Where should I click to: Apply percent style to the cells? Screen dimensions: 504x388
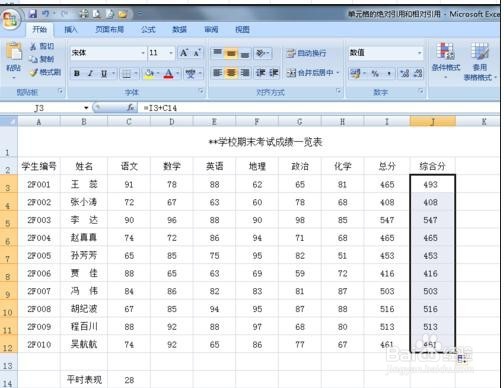tap(375, 73)
